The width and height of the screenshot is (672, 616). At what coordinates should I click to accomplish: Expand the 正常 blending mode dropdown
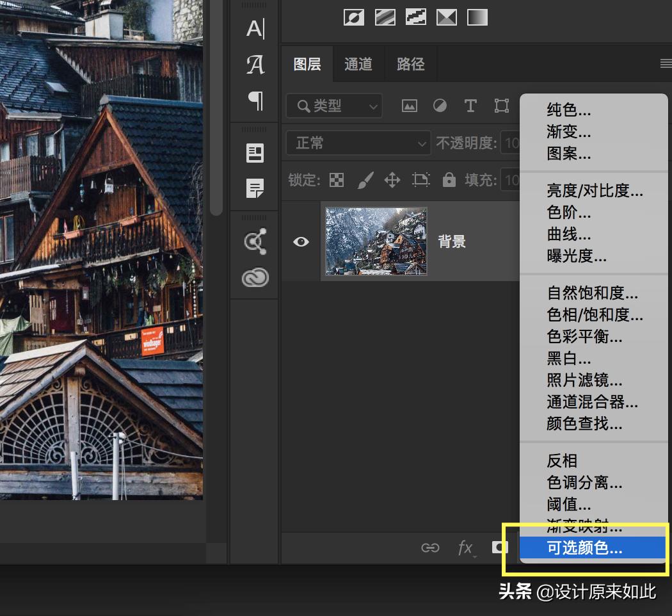click(358, 143)
